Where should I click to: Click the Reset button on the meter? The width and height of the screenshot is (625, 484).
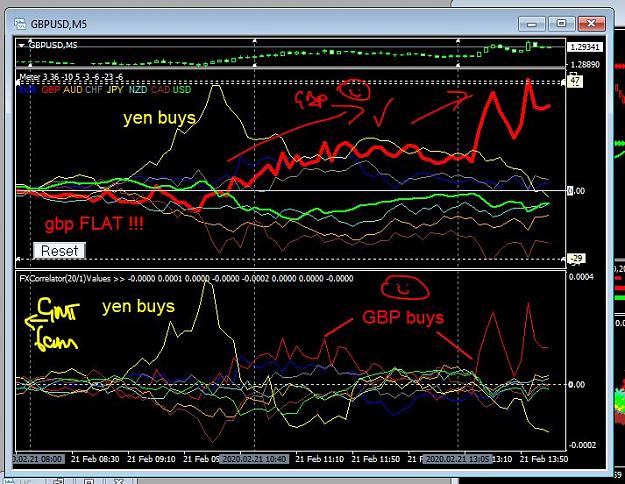(x=59, y=251)
